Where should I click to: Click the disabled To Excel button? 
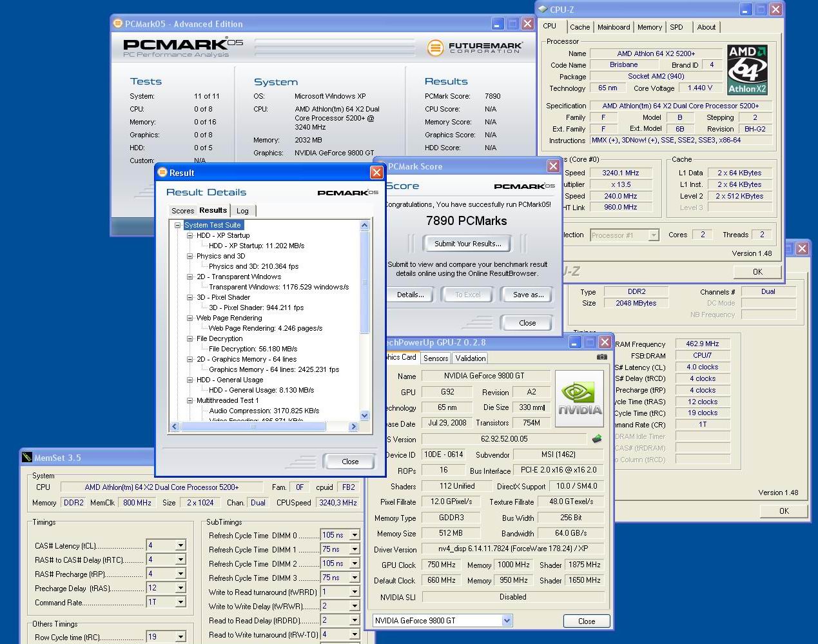pos(468,295)
